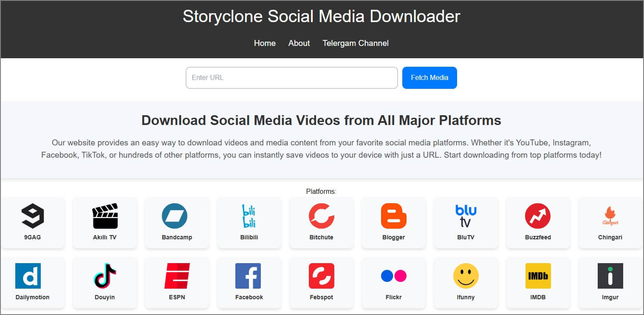
Task: Open the About page link
Action: [299, 43]
